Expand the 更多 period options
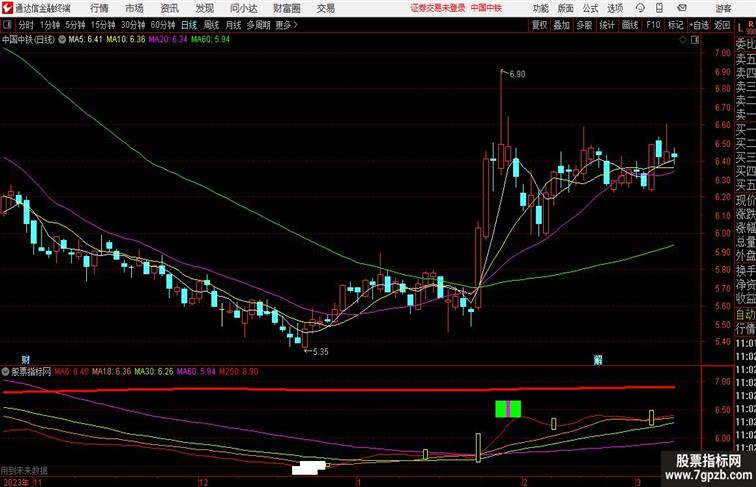This screenshot has height=487, width=756. pyautogui.click(x=287, y=25)
